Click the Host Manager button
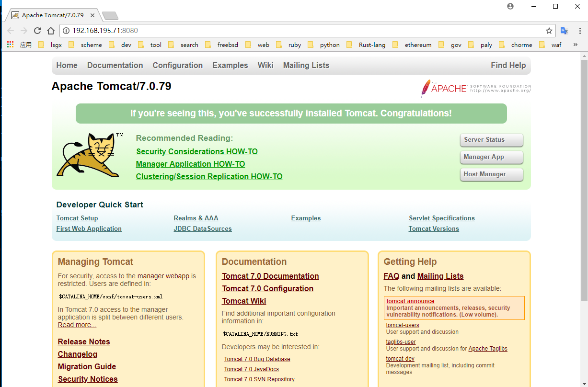Image resolution: width=588 pixels, height=387 pixels. click(x=491, y=174)
